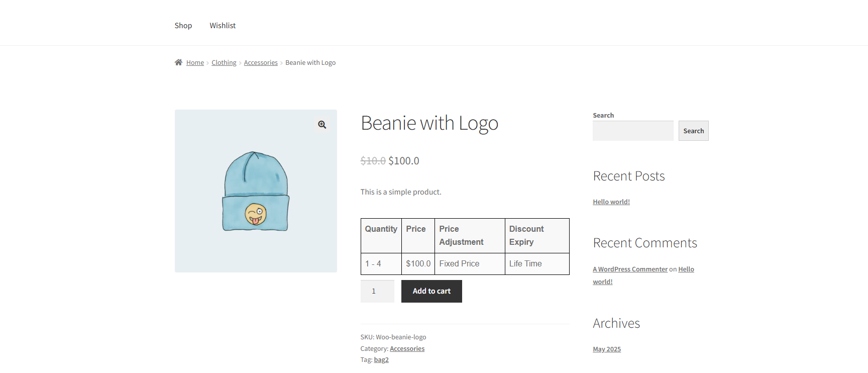Open Accessories breadcrumb link
The height and width of the screenshot is (373, 868).
tap(261, 63)
